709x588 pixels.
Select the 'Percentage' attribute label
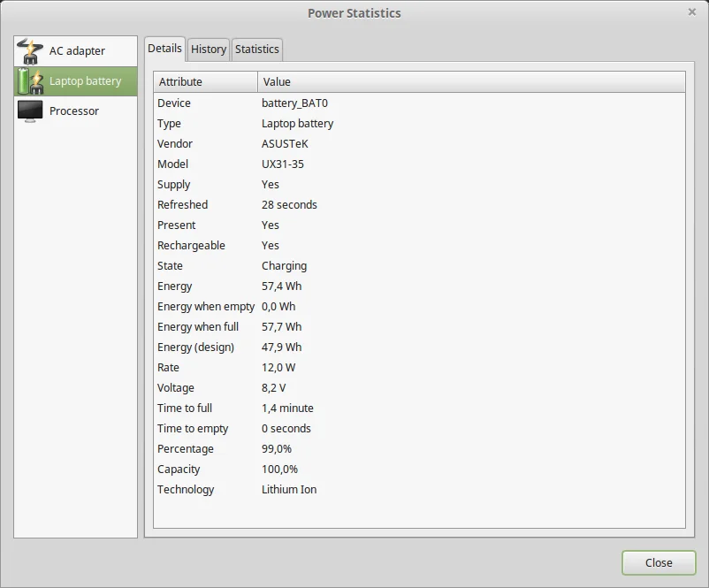186,449
